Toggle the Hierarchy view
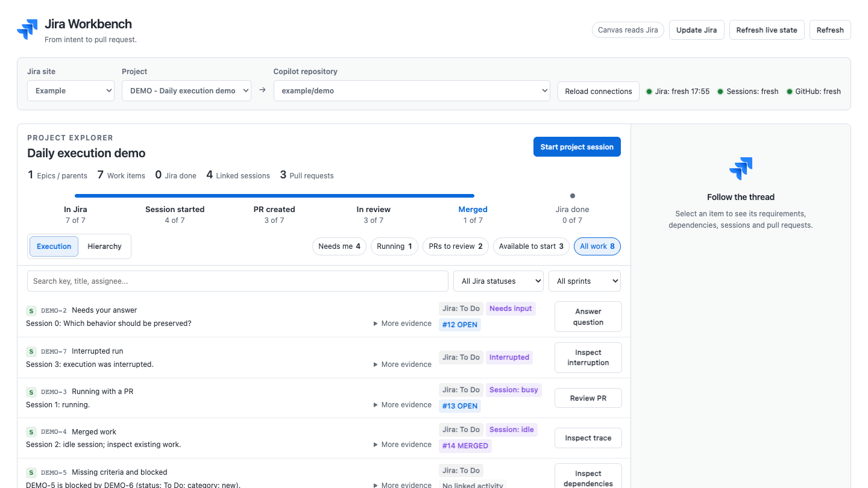The width and height of the screenshot is (868, 488). point(104,246)
